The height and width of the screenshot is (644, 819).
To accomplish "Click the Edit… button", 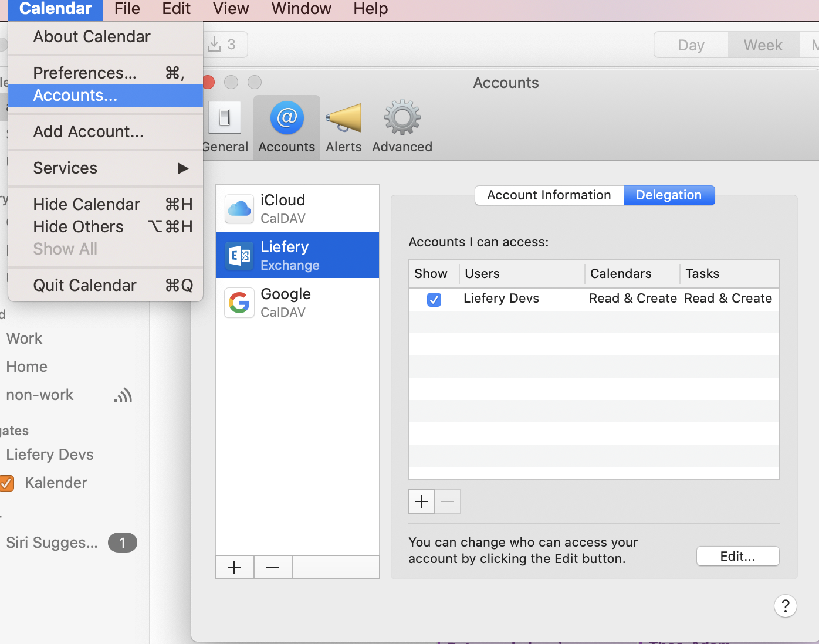I will click(x=738, y=556).
